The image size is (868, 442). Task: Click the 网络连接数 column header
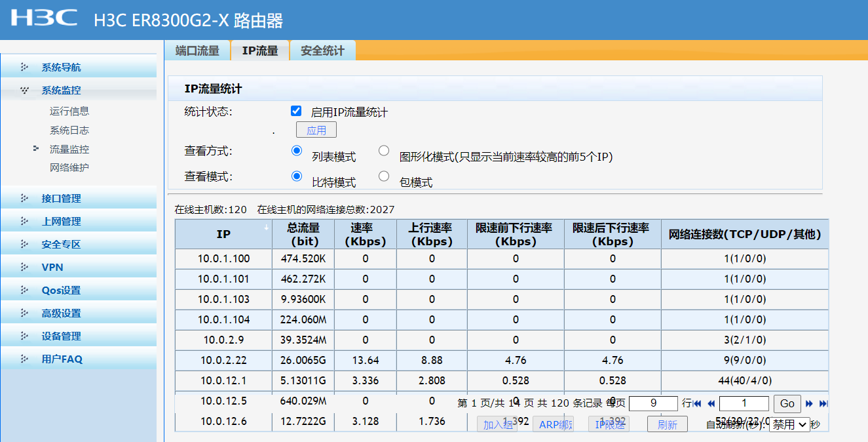point(745,234)
